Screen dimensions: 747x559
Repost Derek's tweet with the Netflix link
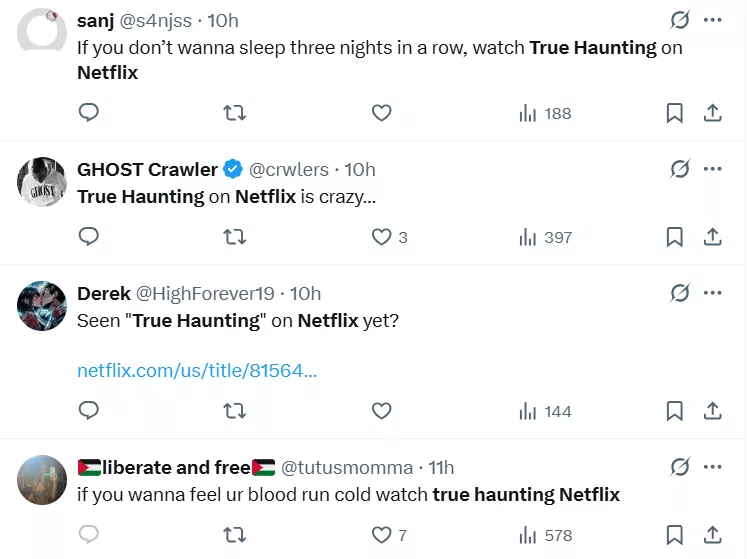pos(234,410)
